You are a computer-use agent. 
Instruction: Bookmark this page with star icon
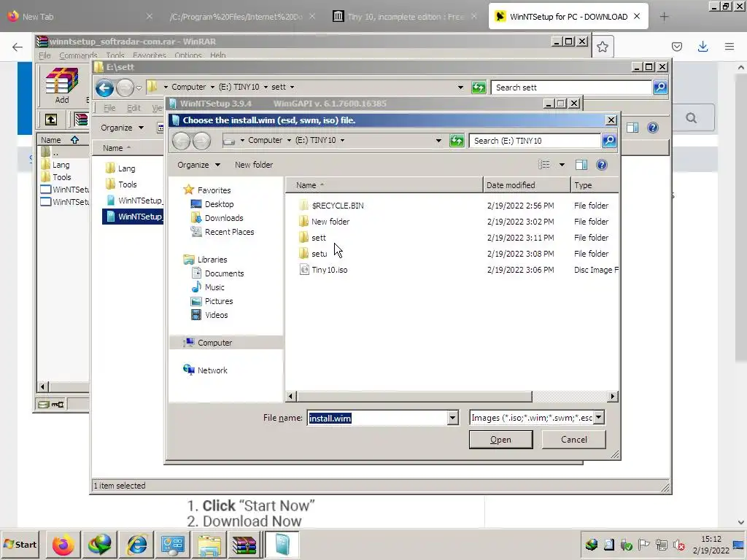pyautogui.click(x=602, y=47)
